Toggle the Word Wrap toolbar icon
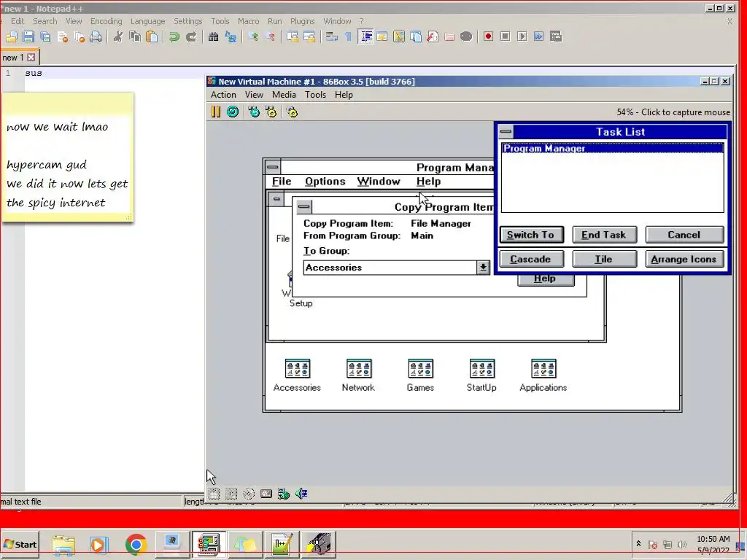The image size is (747, 560). pos(332,36)
